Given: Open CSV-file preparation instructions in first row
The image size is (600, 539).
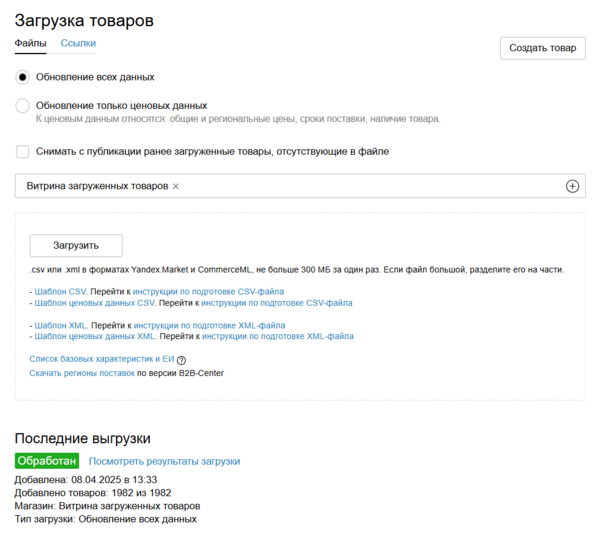Looking at the screenshot, I should [208, 292].
